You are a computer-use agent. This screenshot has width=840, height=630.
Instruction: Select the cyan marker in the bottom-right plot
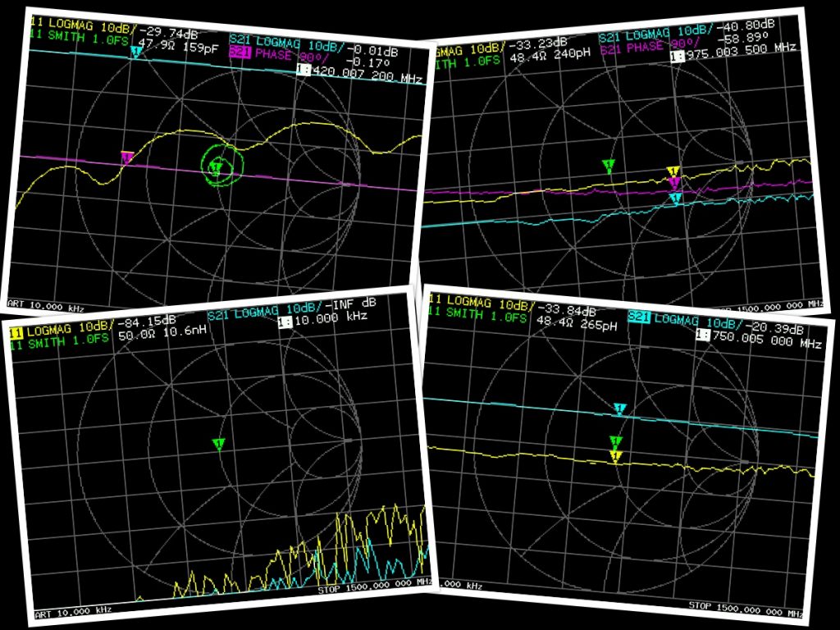tap(620, 409)
